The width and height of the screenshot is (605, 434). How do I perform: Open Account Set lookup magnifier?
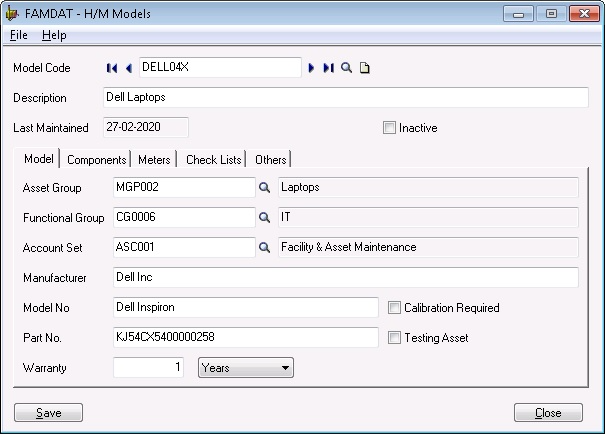(x=264, y=247)
